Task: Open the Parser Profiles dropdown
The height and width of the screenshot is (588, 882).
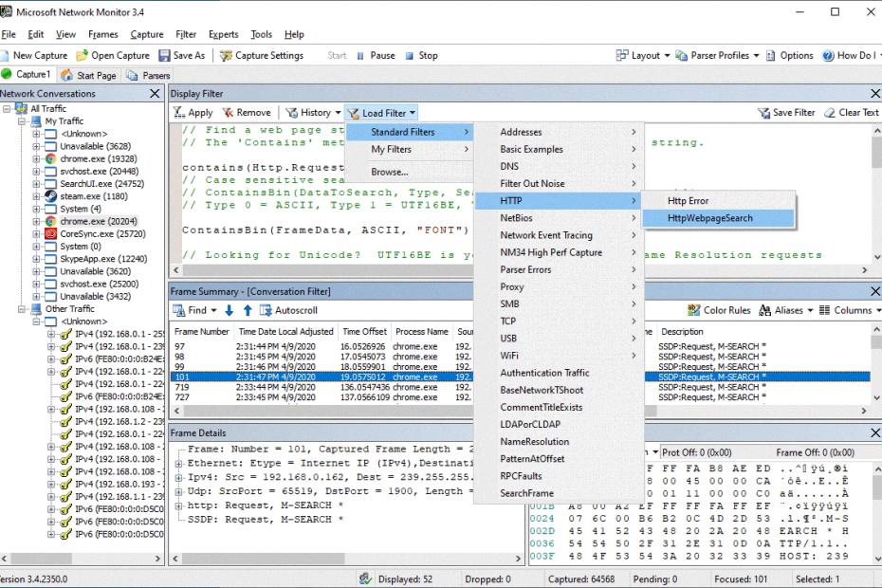Action: [x=717, y=55]
